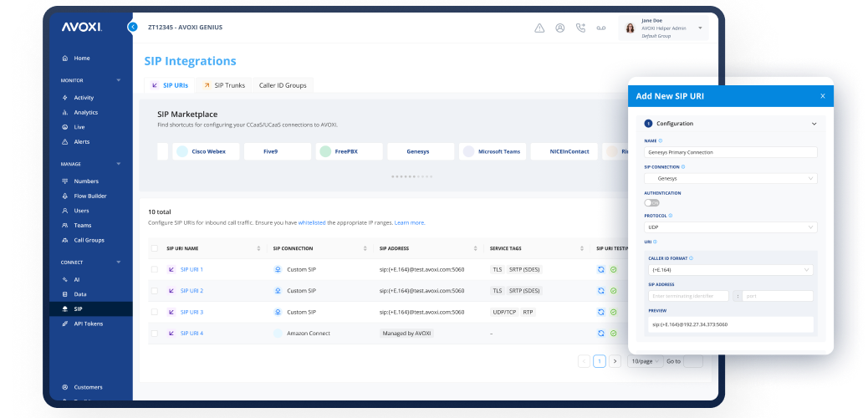
Task: Click the whitelisted link in description
Action: click(312, 222)
